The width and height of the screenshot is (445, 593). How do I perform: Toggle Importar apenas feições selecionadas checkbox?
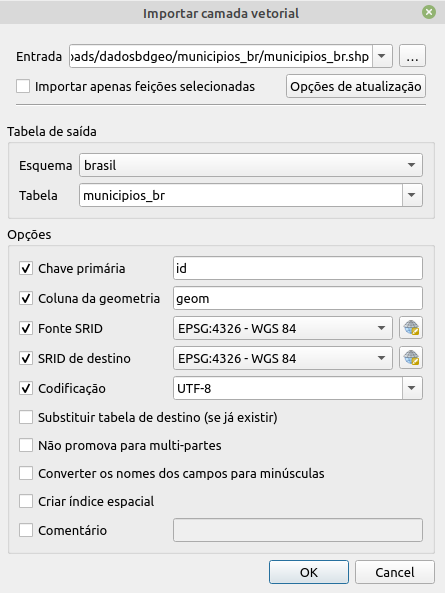point(23,86)
